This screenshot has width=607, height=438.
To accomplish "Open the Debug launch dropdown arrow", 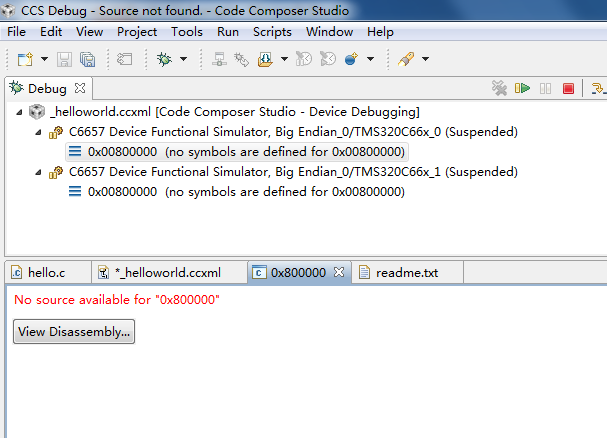I will [183, 59].
